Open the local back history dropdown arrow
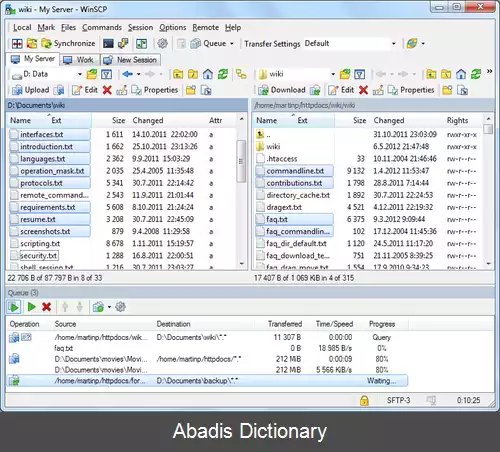The height and width of the screenshot is (452, 500). 138,74
